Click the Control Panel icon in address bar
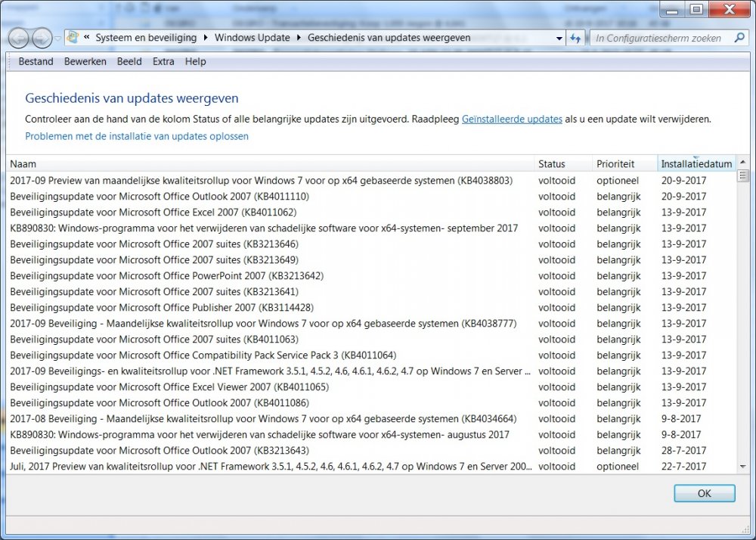Viewport: 756px width, 540px height. (73, 38)
